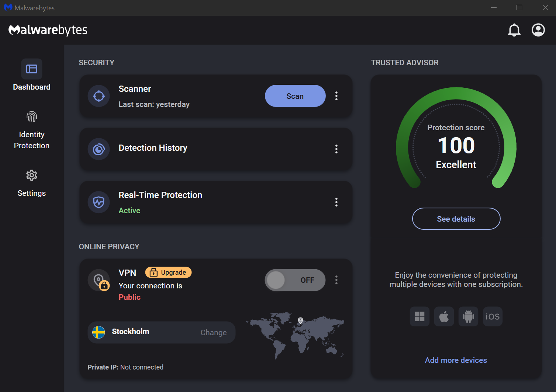The width and height of the screenshot is (556, 392).
Task: Click the Detection History title
Action: pos(153,148)
